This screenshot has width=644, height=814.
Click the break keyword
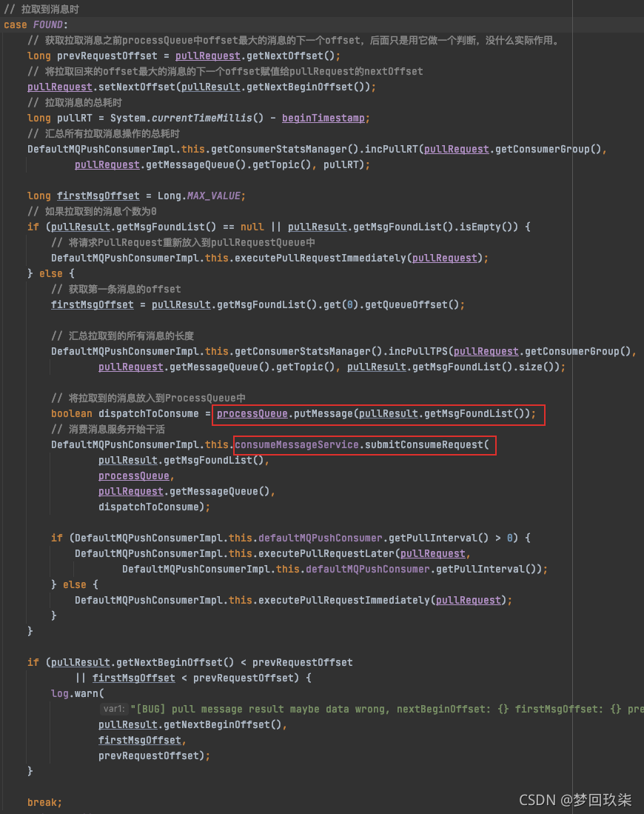[44, 802]
